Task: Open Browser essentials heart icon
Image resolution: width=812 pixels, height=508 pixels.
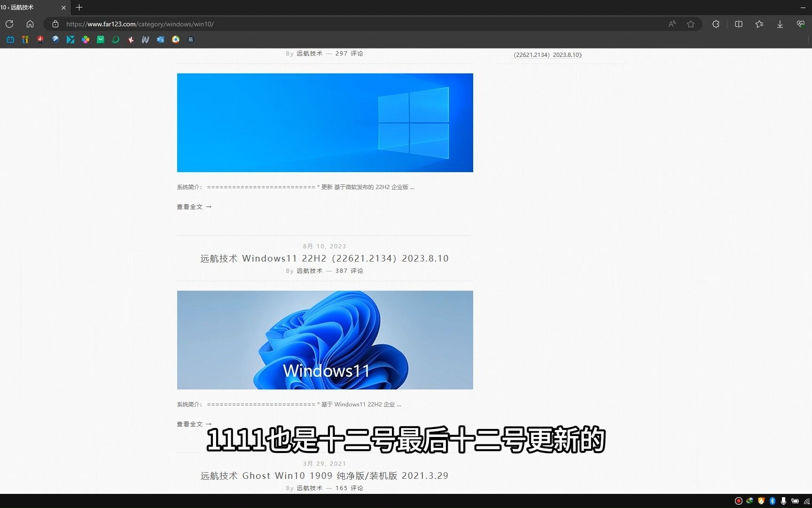Action: coord(801,24)
